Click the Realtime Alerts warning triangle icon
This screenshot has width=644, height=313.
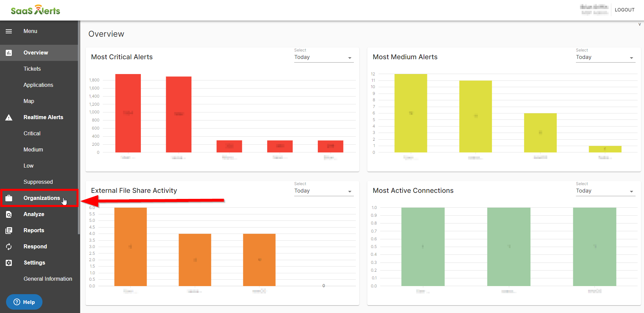pos(9,117)
